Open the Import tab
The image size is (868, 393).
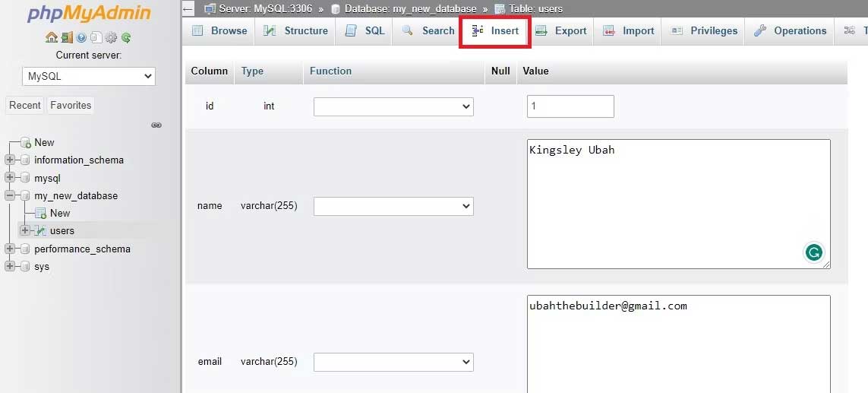[628, 31]
